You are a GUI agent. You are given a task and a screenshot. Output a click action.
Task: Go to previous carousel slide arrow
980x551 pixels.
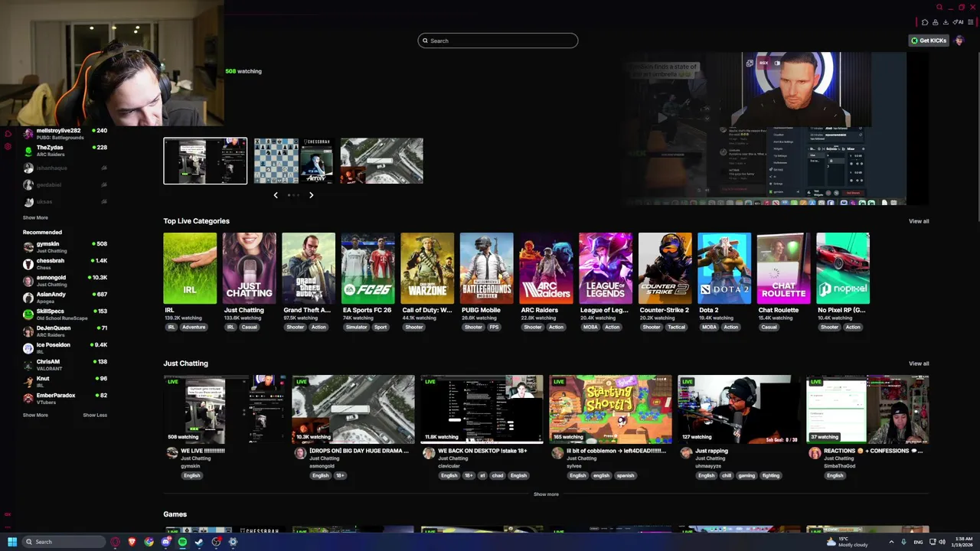(276, 195)
